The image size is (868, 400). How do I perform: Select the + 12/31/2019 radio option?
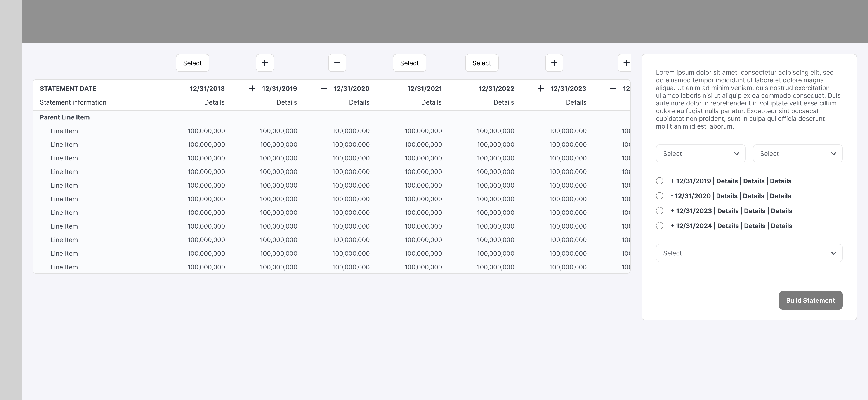click(659, 181)
